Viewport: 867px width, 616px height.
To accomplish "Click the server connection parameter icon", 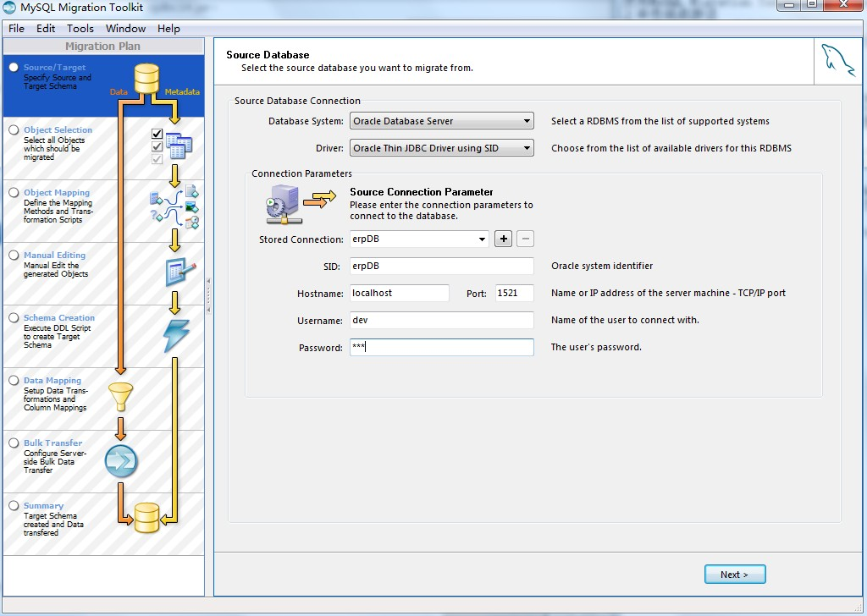I will pyautogui.click(x=284, y=204).
